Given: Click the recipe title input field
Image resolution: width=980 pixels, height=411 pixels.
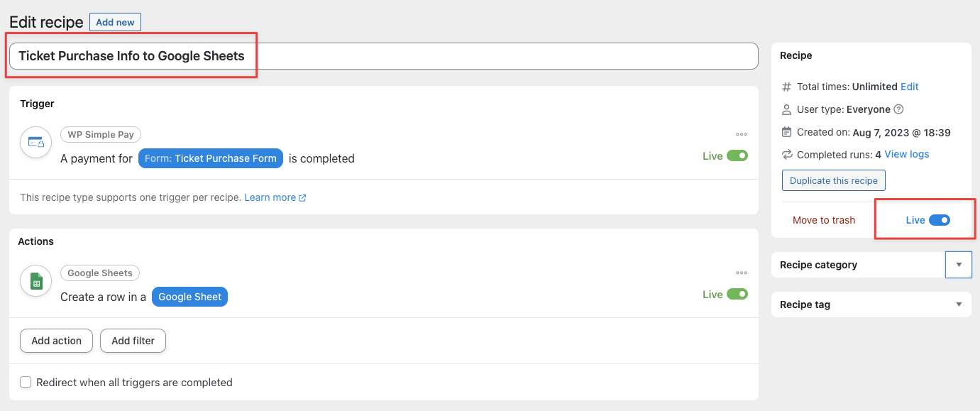Looking at the screenshot, I should pyautogui.click(x=384, y=56).
